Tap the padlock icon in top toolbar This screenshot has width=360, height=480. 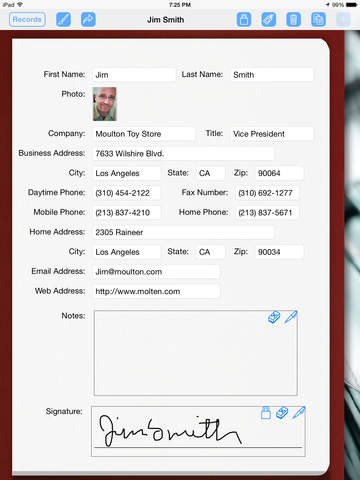click(x=244, y=19)
